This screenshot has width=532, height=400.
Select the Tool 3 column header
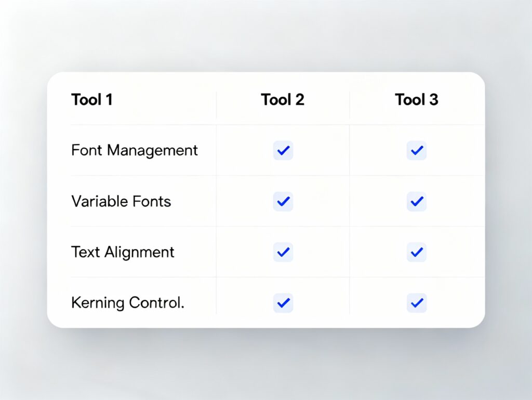416,99
